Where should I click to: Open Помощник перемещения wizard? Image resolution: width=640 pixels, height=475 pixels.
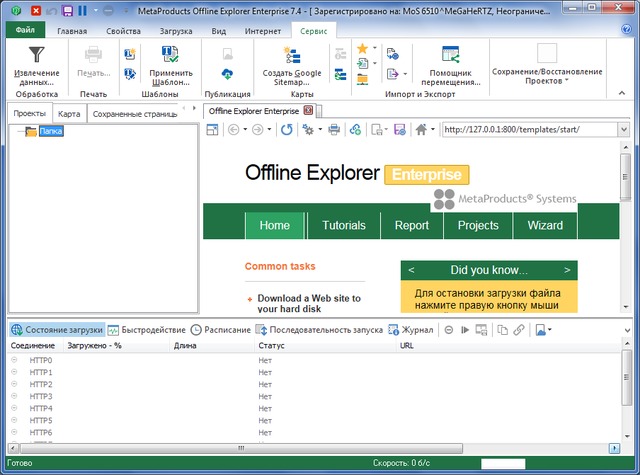(x=449, y=54)
